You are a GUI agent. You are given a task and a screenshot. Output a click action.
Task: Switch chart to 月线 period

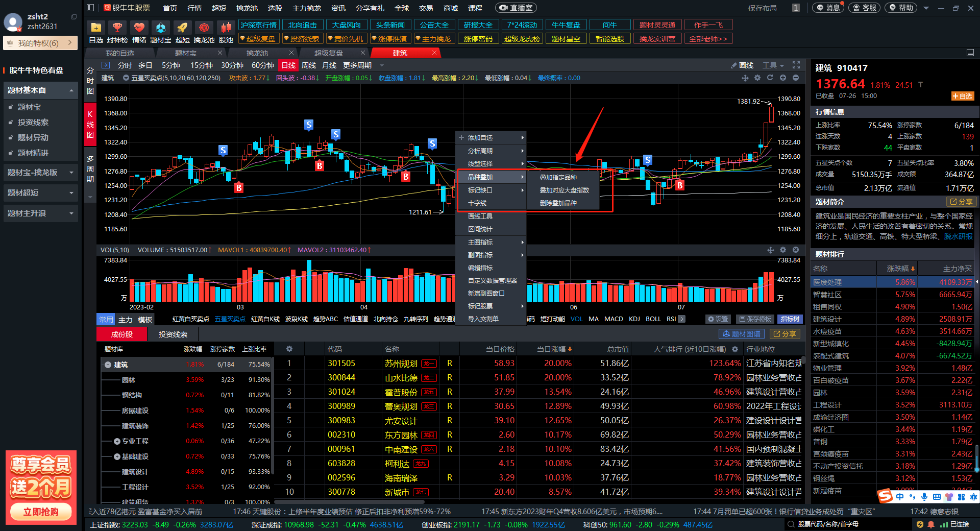(329, 65)
